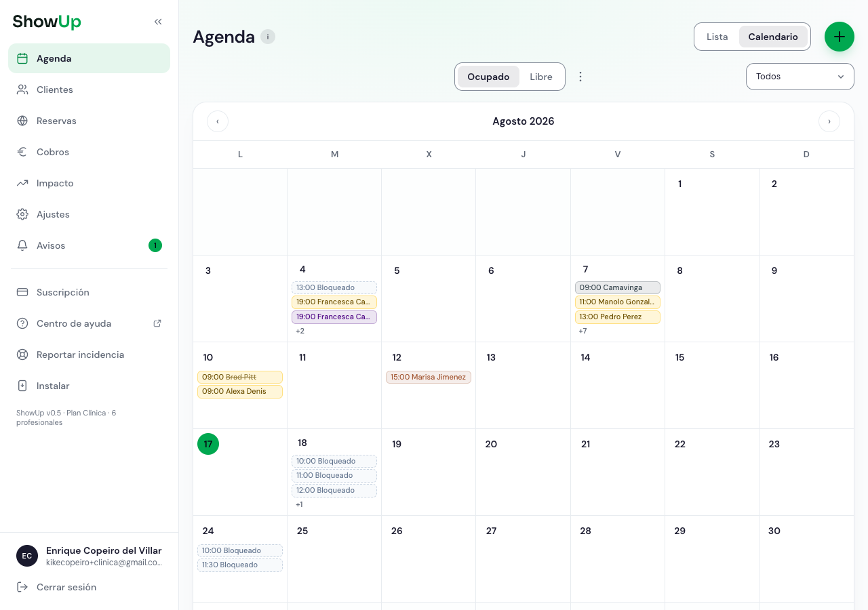
Task: Expand the +2 more events on day 4
Action: (x=300, y=331)
